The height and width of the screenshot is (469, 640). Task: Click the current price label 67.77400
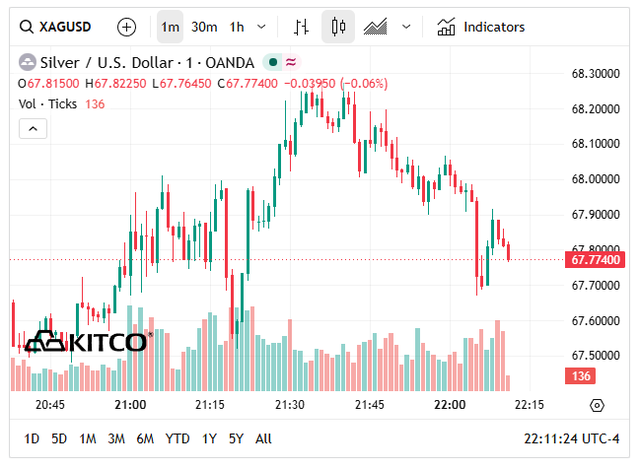tap(595, 260)
